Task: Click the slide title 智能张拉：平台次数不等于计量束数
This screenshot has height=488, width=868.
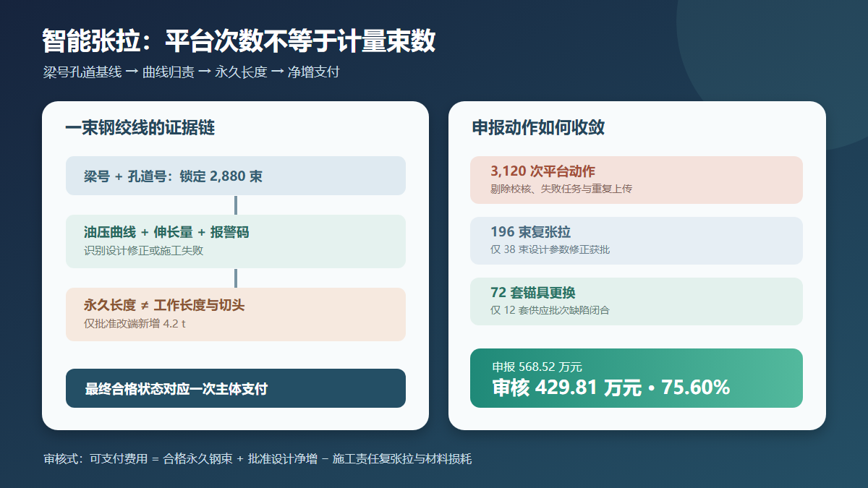Action: [x=239, y=41]
